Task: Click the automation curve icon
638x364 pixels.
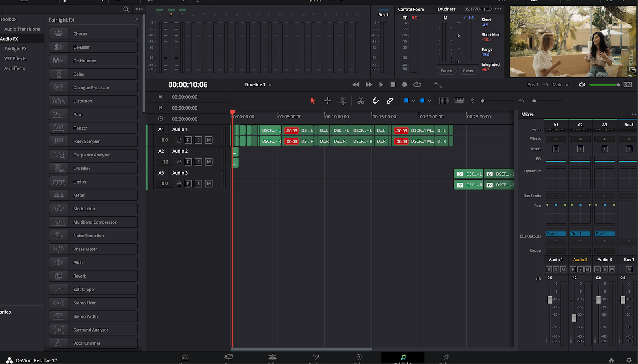Action: click(438, 84)
